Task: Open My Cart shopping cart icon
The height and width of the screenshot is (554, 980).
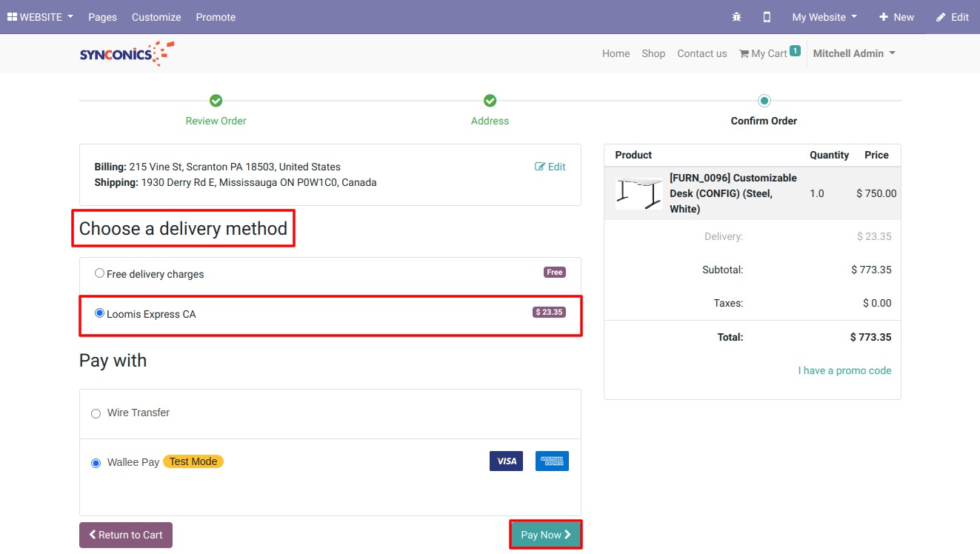Action: pos(744,54)
